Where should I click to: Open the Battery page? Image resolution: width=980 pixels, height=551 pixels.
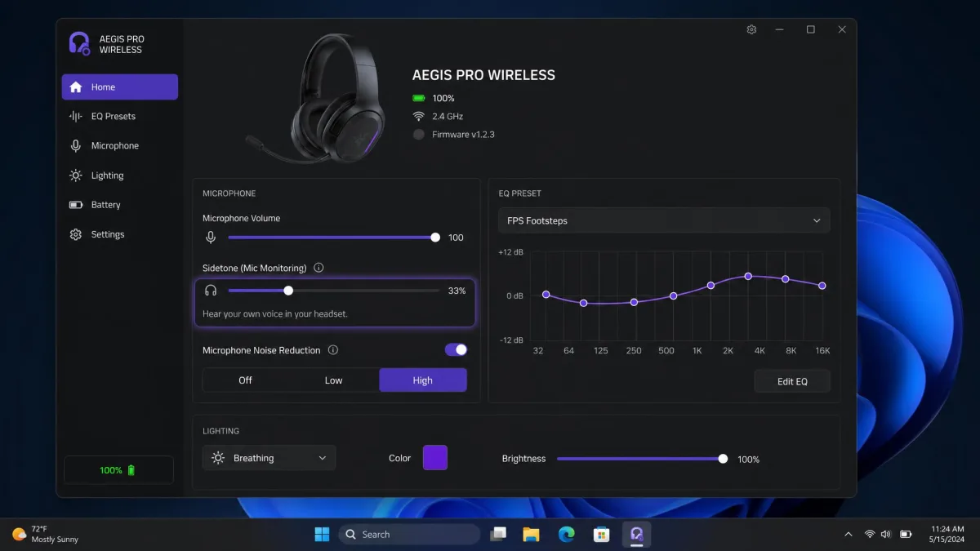[x=120, y=205]
